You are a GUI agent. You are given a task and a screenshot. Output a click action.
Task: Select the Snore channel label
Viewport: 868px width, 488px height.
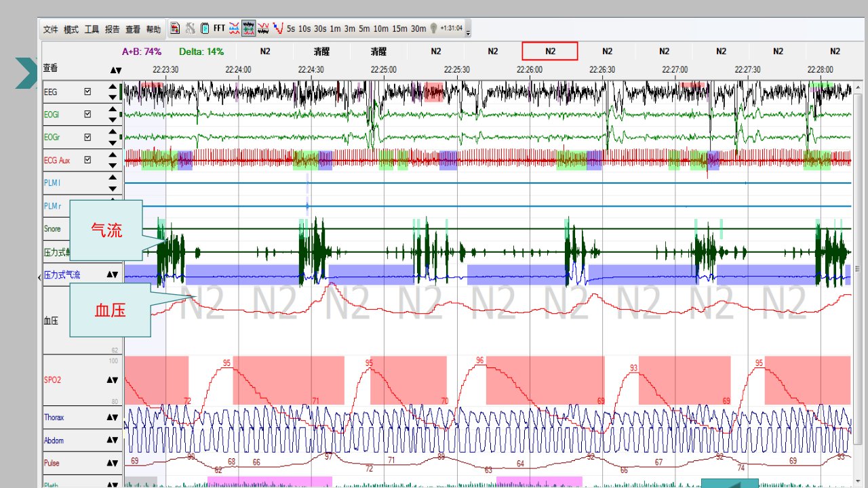coord(52,229)
